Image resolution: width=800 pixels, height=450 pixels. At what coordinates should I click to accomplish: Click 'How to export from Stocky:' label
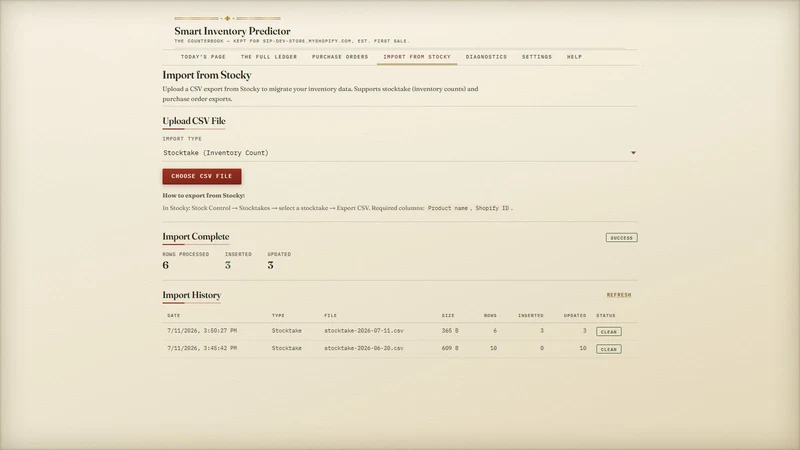(204, 195)
